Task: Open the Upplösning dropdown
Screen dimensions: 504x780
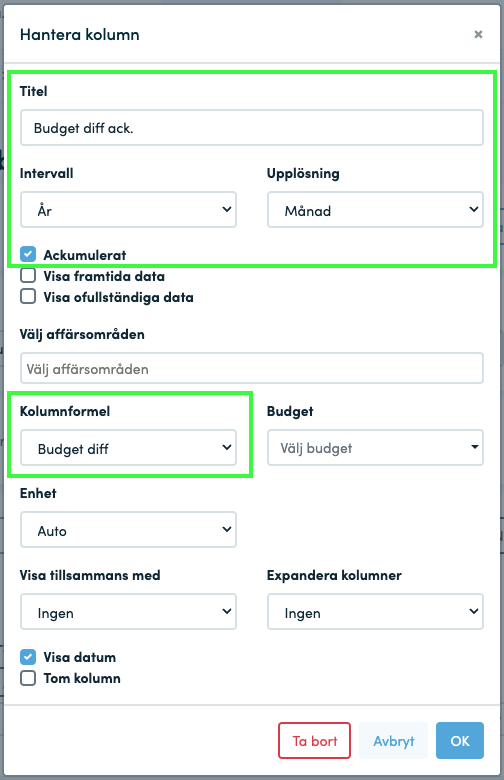Action: [x=375, y=210]
